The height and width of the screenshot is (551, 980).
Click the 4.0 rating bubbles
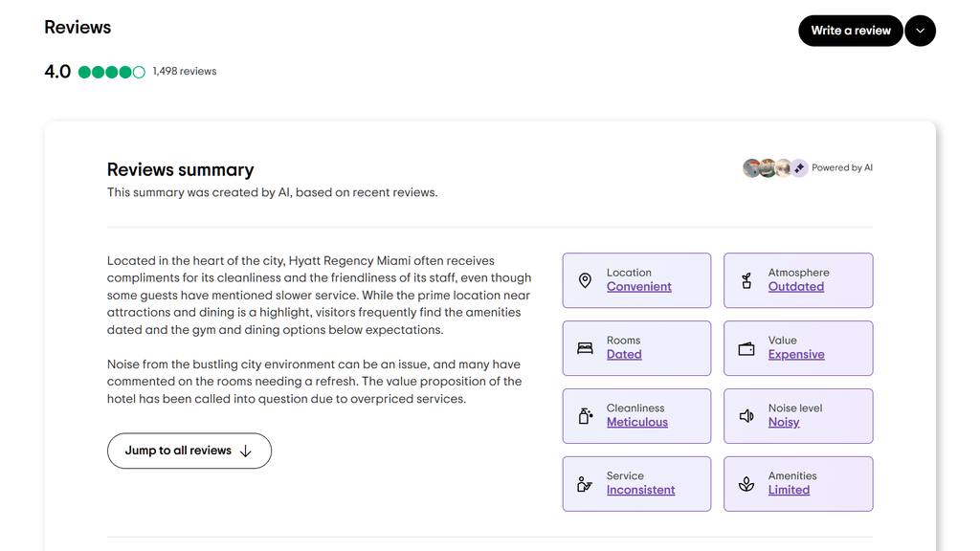(112, 71)
